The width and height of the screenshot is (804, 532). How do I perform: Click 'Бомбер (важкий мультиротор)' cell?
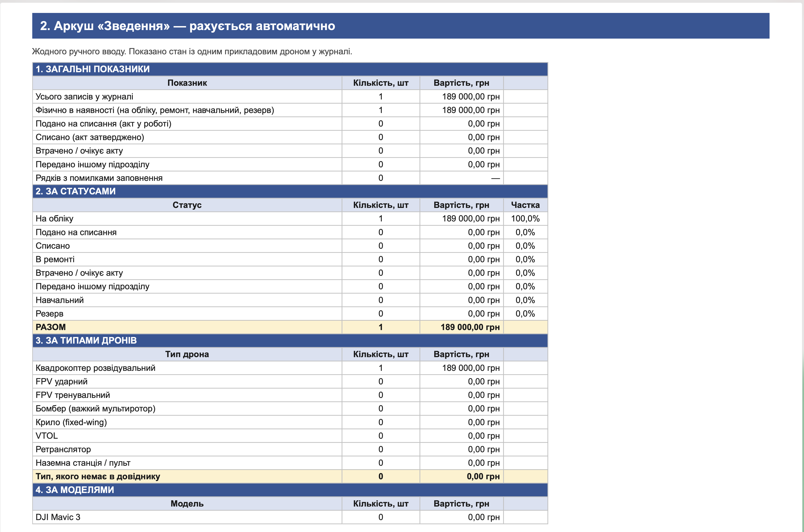(x=187, y=408)
